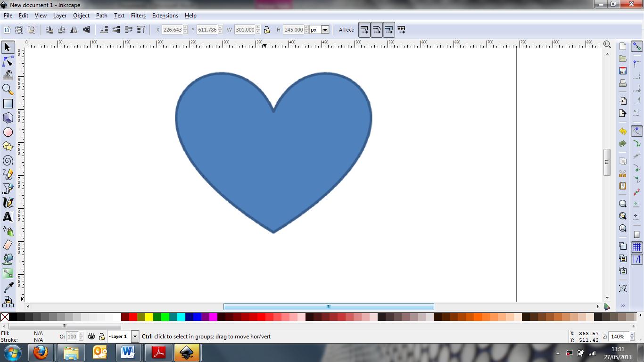Click the Undo arrow icon
644x362 pixels.
tap(623, 132)
